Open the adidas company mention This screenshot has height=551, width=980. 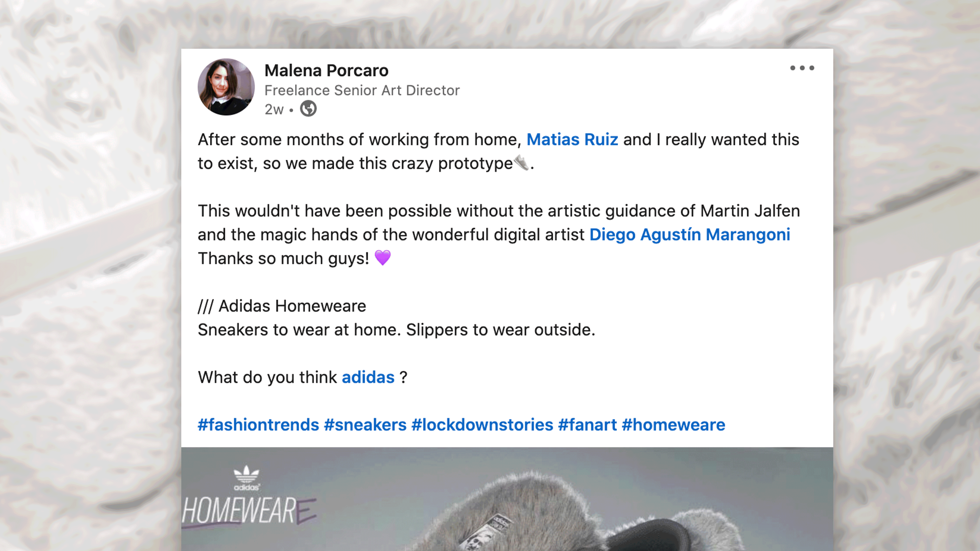coord(368,377)
